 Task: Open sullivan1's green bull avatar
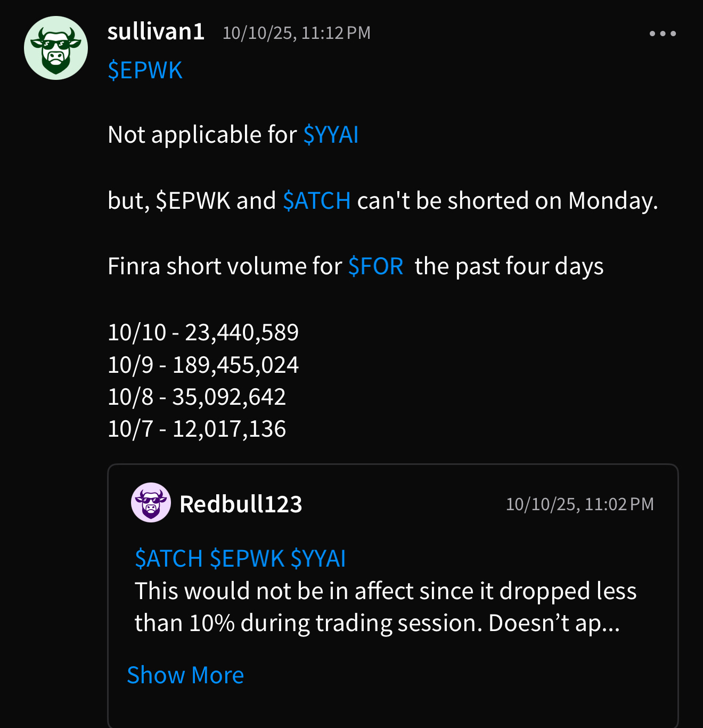(x=56, y=48)
